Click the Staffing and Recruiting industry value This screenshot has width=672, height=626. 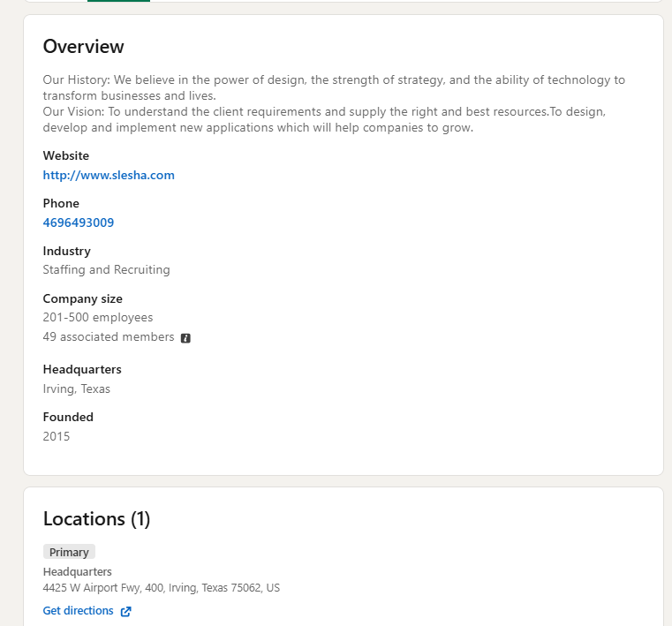tap(106, 270)
